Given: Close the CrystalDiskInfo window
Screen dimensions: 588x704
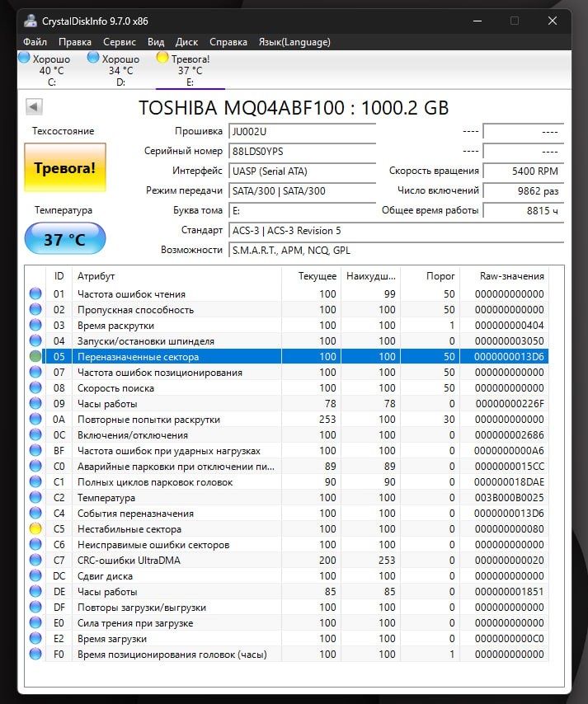Looking at the screenshot, I should 553,21.
